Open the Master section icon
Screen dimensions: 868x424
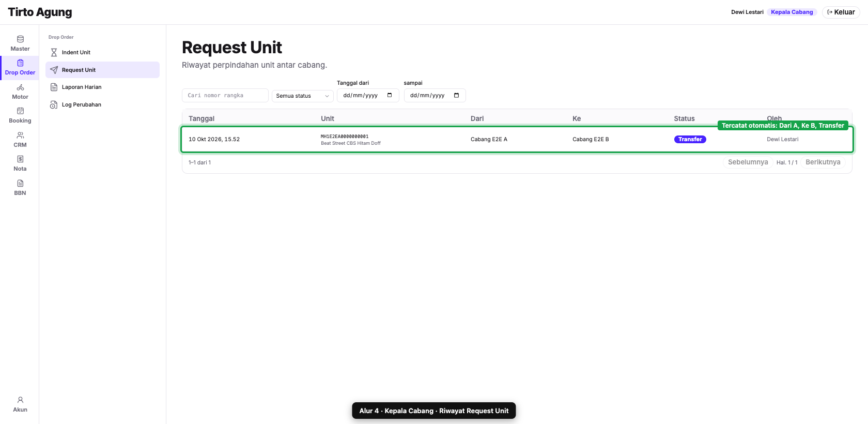click(20, 39)
